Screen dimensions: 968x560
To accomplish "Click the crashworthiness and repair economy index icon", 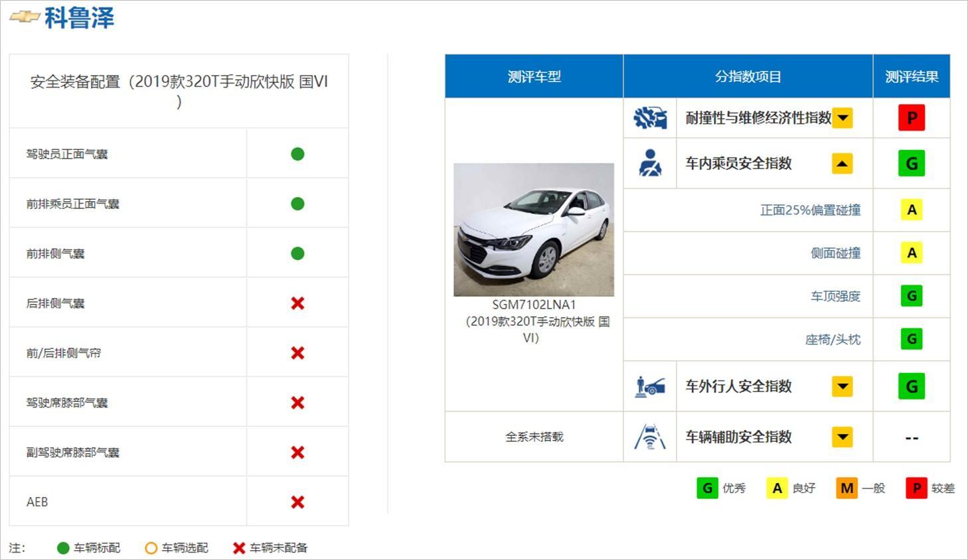I will [x=650, y=118].
